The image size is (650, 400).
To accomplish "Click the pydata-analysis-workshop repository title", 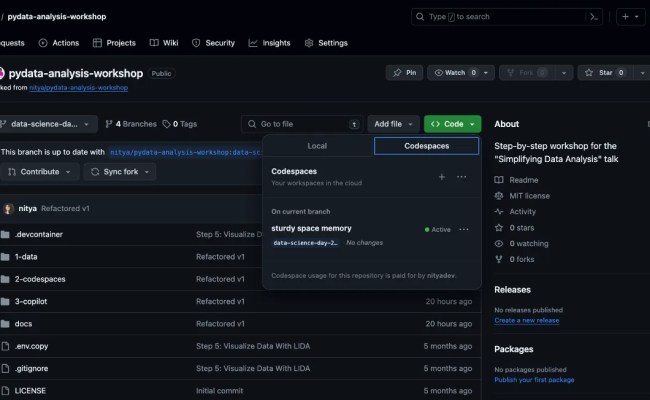I will [75, 73].
